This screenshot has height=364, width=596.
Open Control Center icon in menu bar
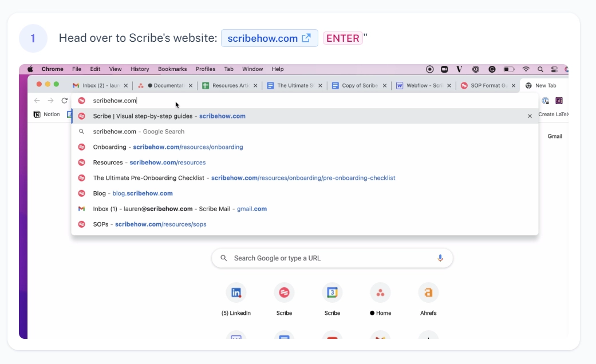[x=554, y=69]
